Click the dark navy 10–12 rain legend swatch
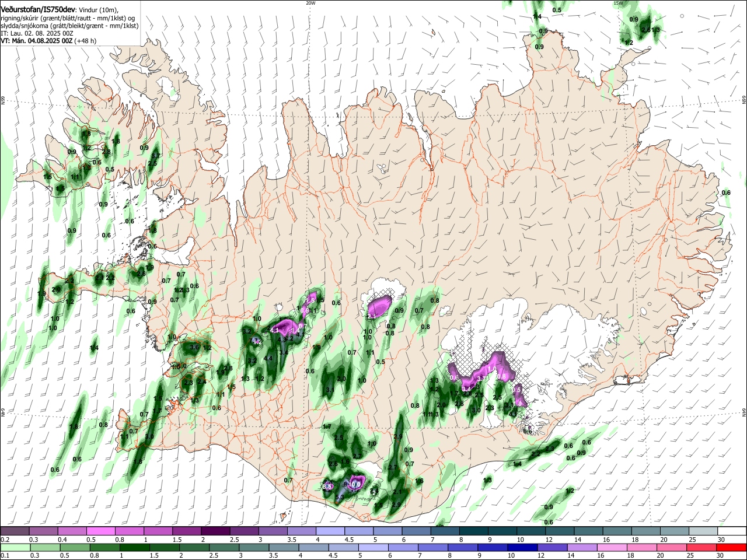Image resolution: width=747 pixels, height=560 pixels. click(522, 547)
